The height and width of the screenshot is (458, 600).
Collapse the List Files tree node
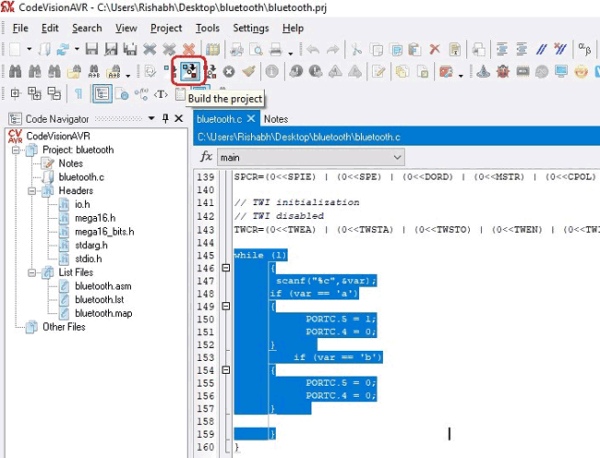[33, 271]
